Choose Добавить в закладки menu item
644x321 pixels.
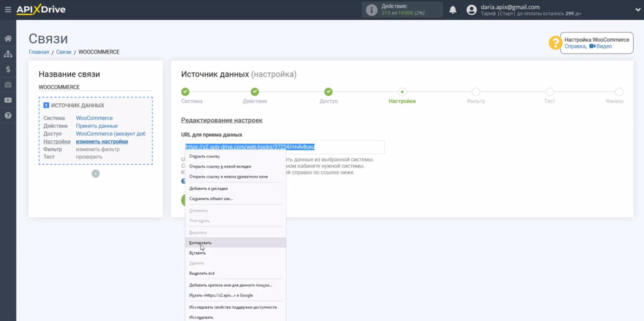tap(236, 188)
